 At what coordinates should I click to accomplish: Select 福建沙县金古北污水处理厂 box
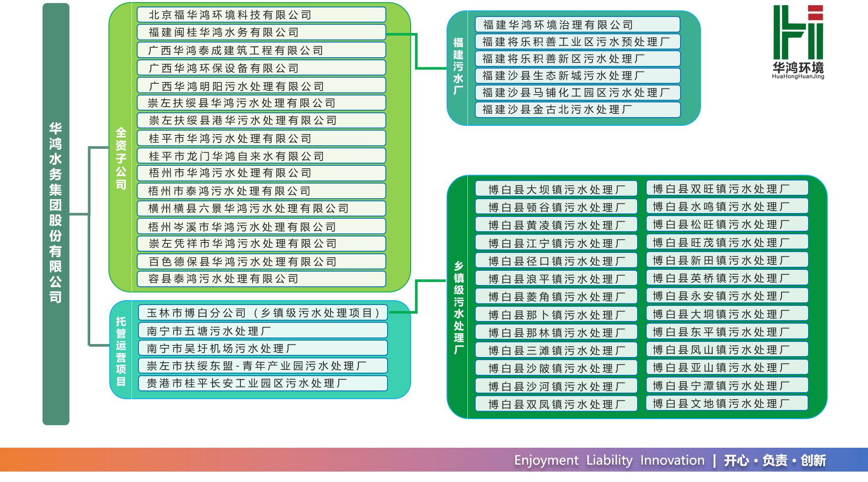(x=577, y=109)
